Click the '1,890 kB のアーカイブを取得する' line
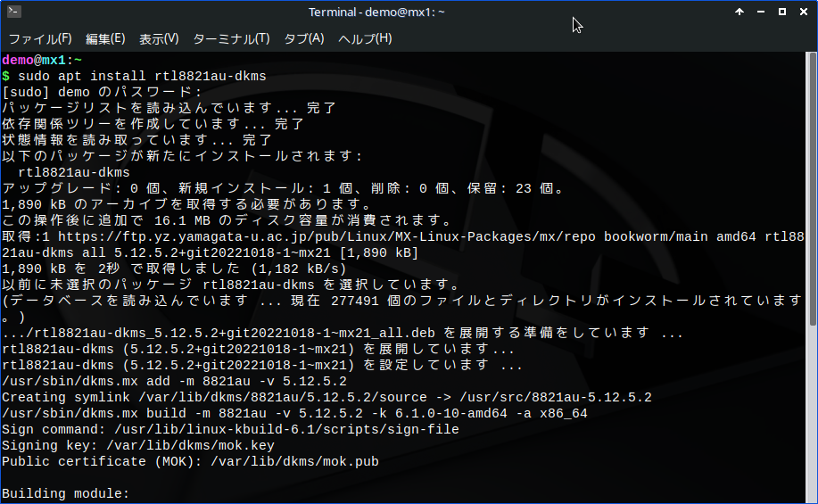Screen dimensions: 818x504 [186, 204]
